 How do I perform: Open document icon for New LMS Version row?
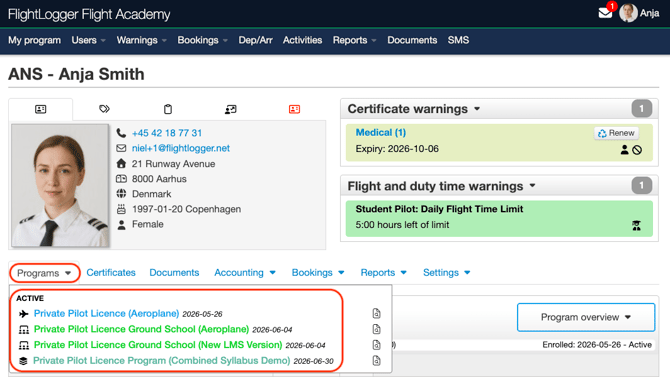[376, 345]
